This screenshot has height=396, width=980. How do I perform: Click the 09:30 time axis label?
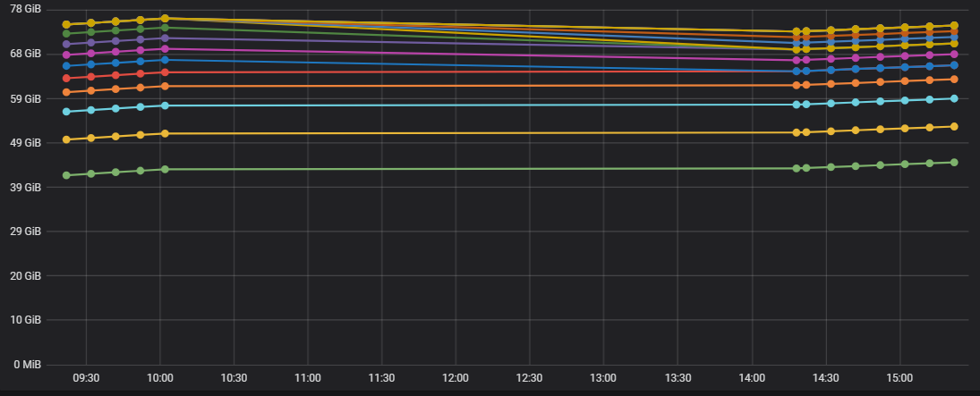(x=86, y=378)
